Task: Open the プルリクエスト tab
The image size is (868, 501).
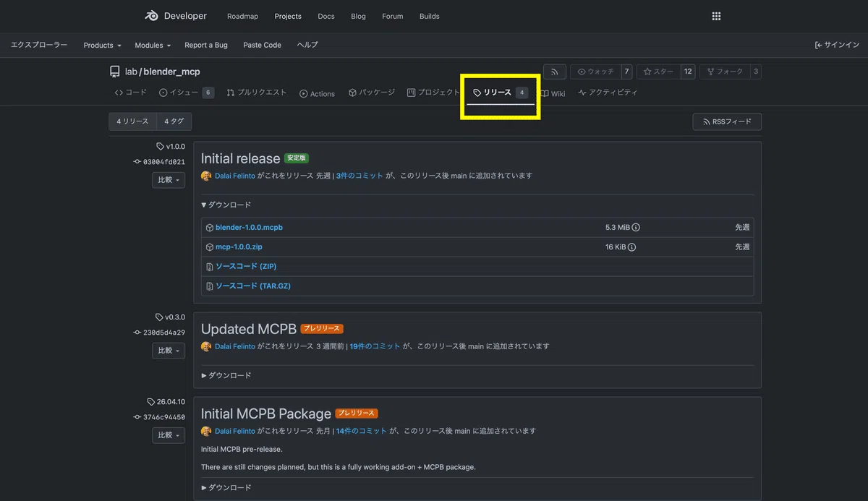Action: (256, 93)
